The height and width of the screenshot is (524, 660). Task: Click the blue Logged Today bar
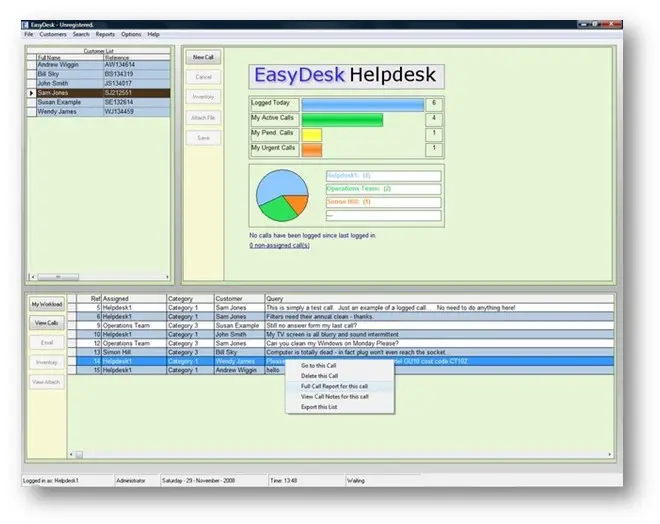pos(363,105)
